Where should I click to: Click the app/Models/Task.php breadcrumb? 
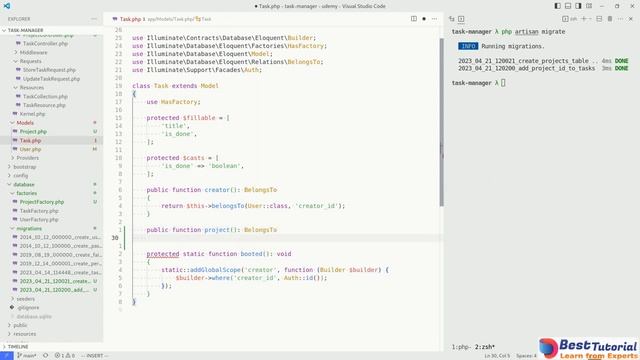(x=171, y=19)
